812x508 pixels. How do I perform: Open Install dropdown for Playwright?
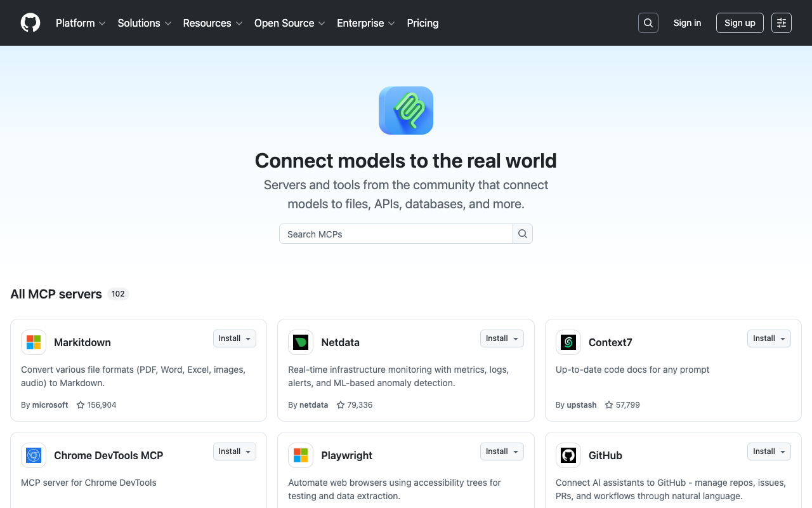pyautogui.click(x=502, y=451)
